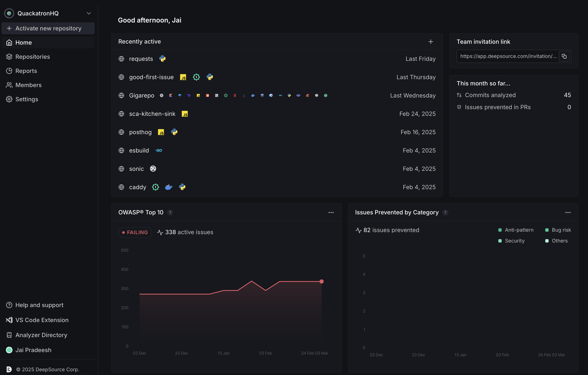Screen dimensions: 588x375
Task: Click the last data point on the OWASP chart
Action: click(x=322, y=281)
